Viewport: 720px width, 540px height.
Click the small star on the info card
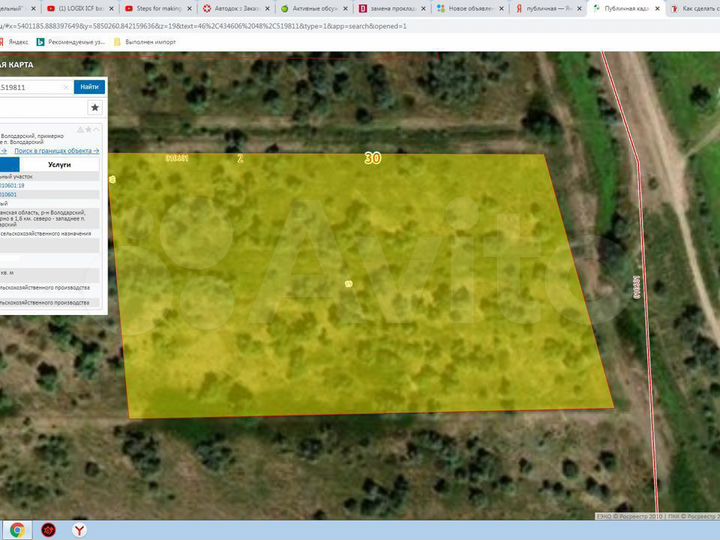tap(88, 129)
